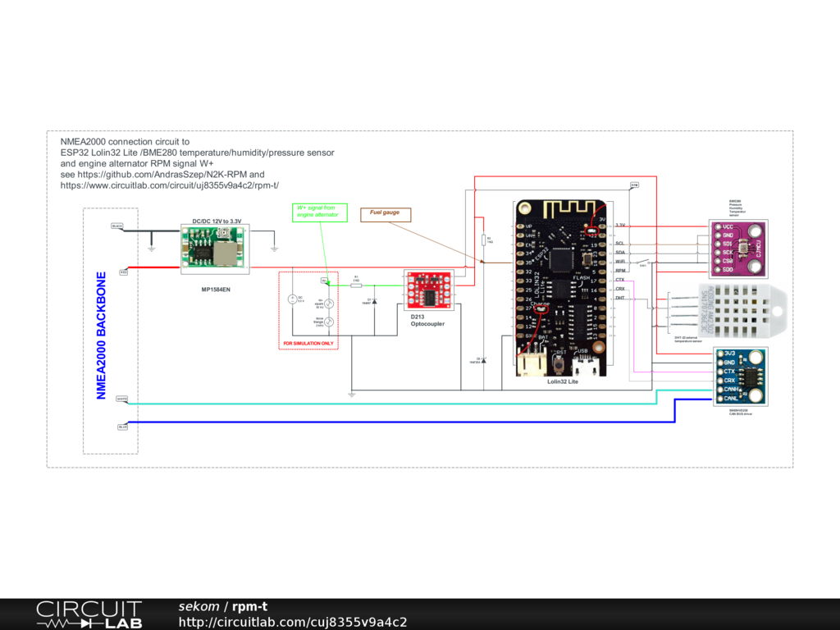
Task: Select the red D213 optocoupler board
Action: (427, 289)
